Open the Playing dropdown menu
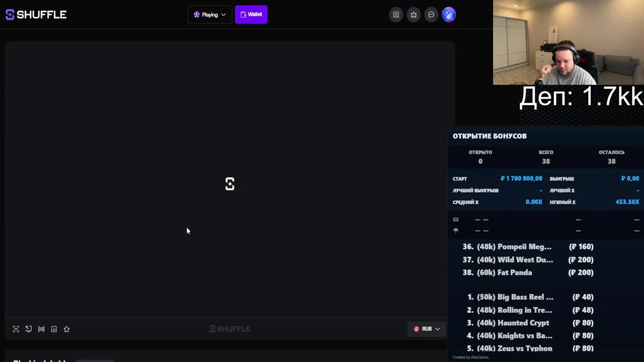 pos(210,15)
